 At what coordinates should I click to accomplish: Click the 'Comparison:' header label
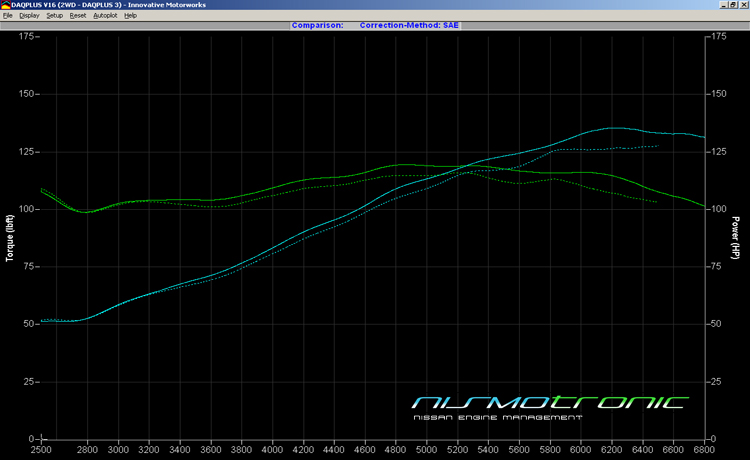click(x=318, y=25)
